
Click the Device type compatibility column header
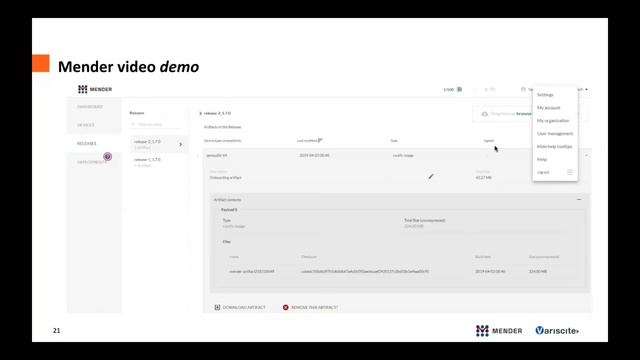pyautogui.click(x=222, y=140)
